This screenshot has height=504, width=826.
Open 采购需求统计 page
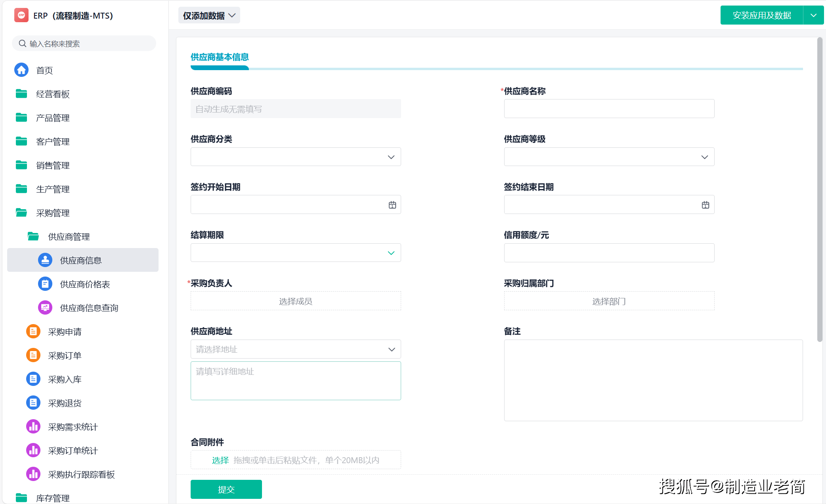pyautogui.click(x=83, y=427)
